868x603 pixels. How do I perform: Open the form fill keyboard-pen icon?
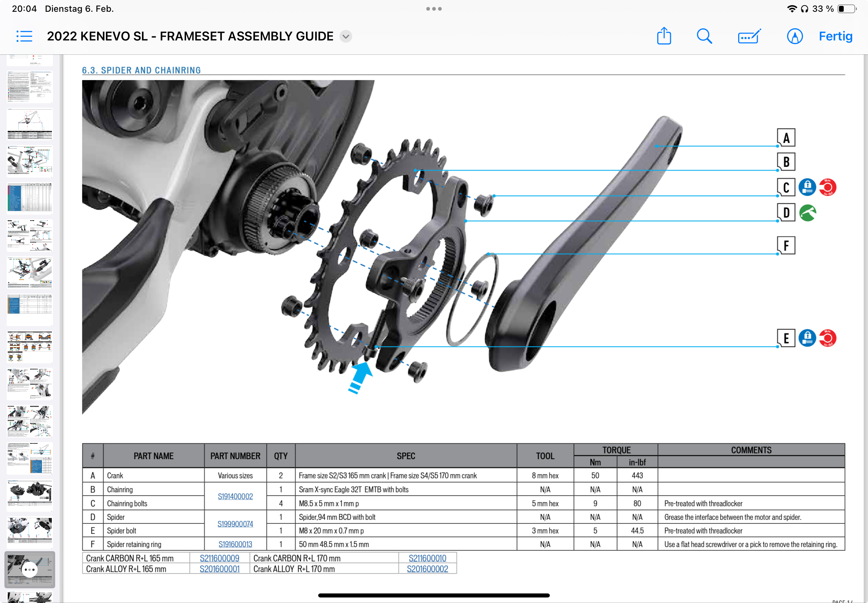click(749, 36)
